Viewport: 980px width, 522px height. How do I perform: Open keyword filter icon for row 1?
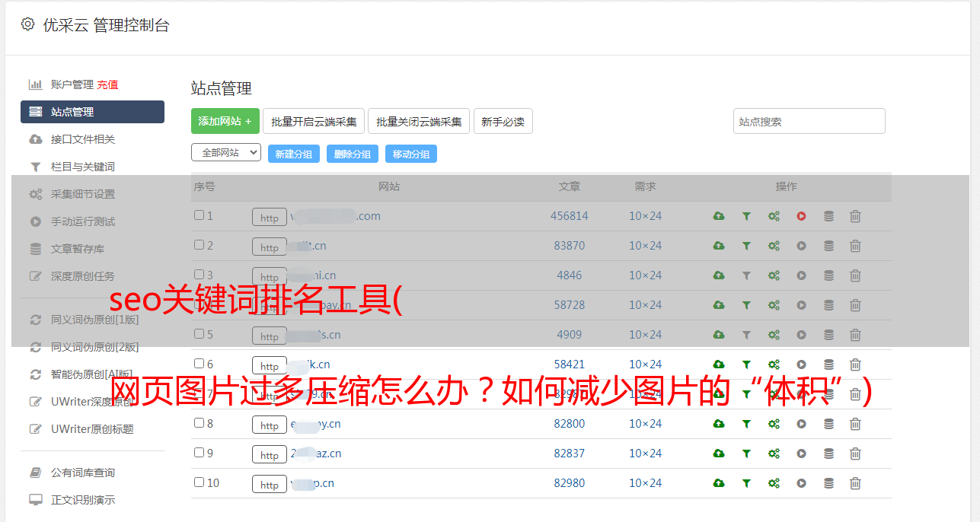(746, 216)
